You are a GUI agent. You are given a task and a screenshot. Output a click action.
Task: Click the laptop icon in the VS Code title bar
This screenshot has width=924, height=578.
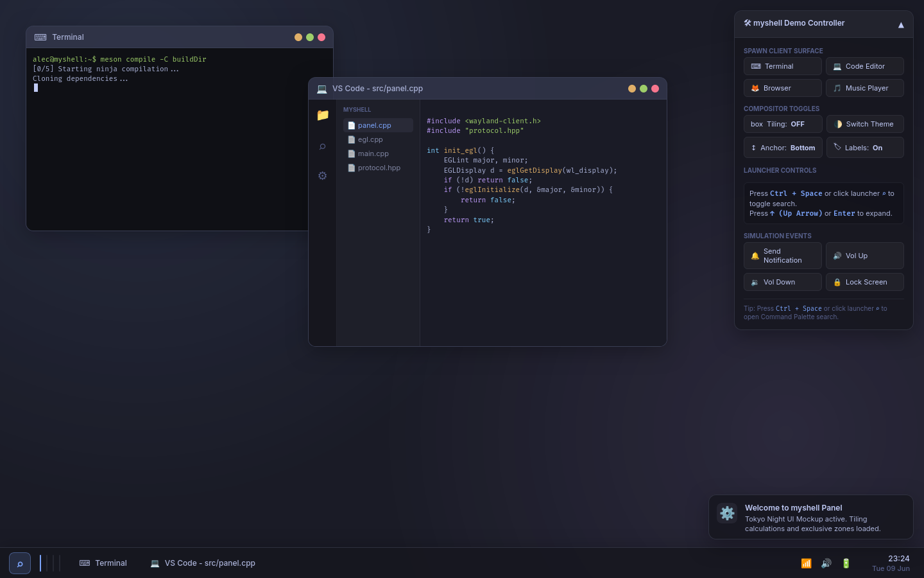click(321, 89)
